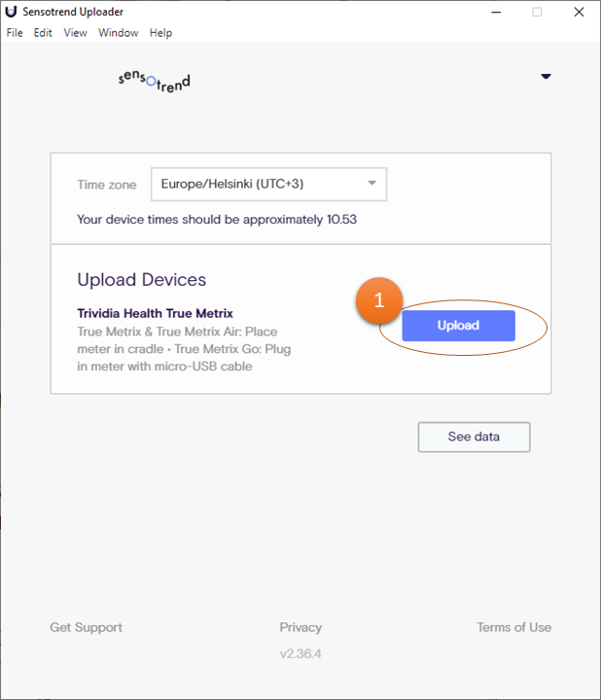601x700 pixels.
Task: Click the orange step 1 marker
Action: 379,300
